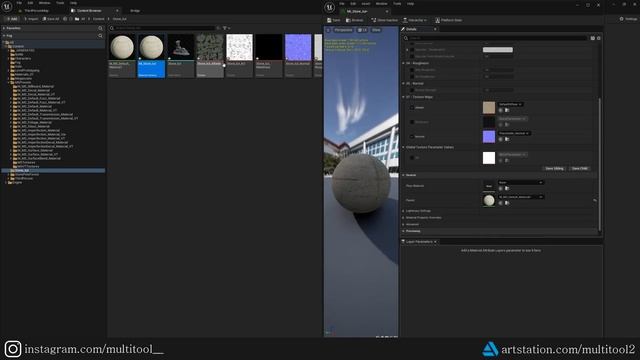640x360 pixels.
Task: Select the stone static mesh thumbnail
Action: [x=181, y=47]
